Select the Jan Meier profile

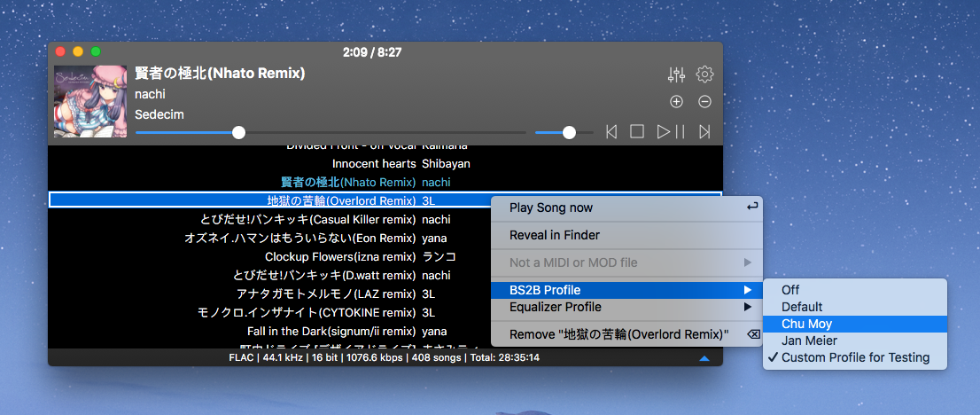click(x=855, y=341)
